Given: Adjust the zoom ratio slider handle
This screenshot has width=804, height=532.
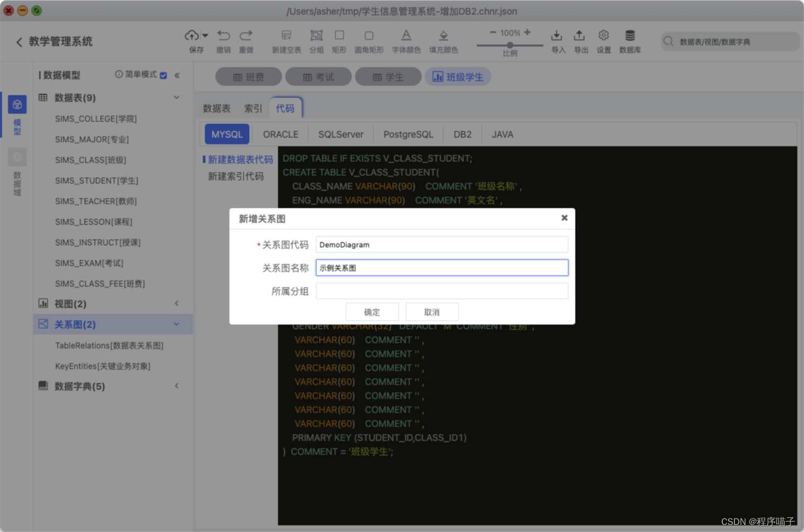Looking at the screenshot, I should point(510,45).
